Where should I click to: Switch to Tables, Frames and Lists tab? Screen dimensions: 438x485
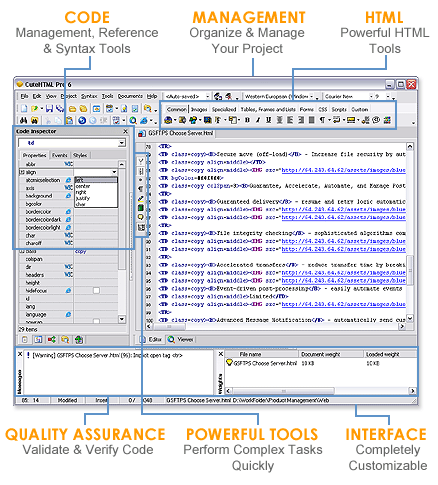click(x=268, y=109)
